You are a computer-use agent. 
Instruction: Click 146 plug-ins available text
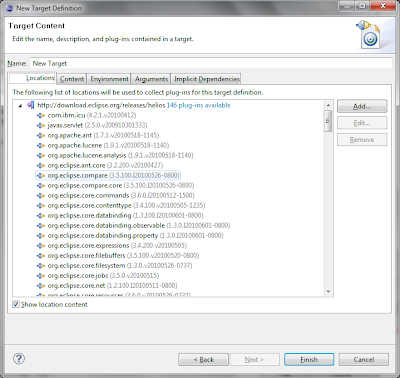(198, 105)
